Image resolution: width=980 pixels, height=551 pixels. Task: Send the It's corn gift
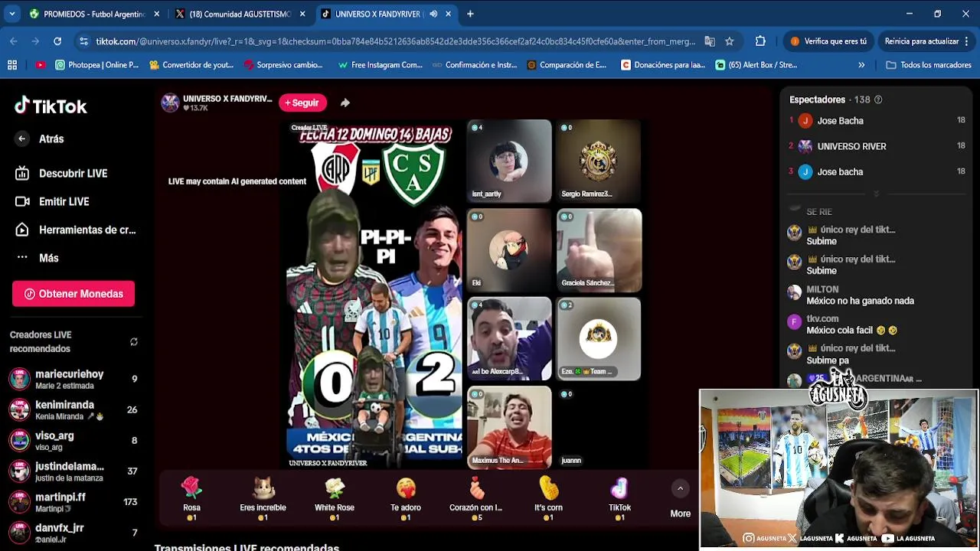(x=548, y=498)
